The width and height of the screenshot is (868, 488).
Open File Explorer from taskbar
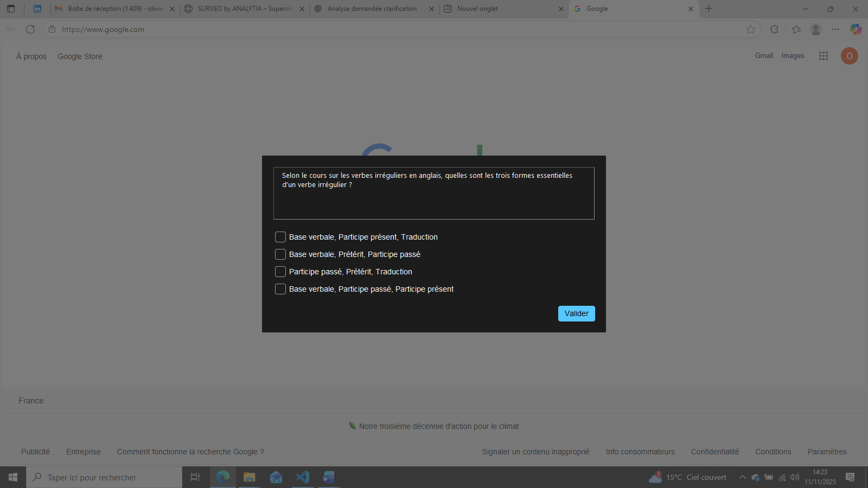tap(249, 477)
